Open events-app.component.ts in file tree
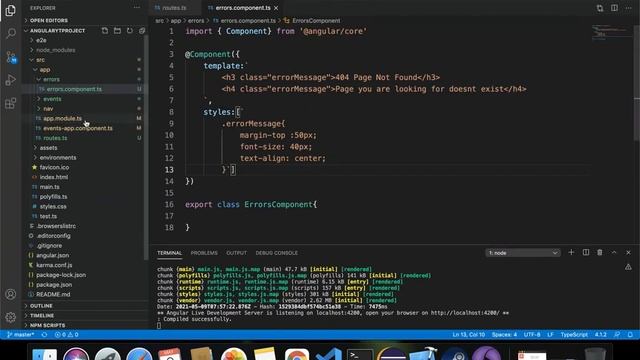 [78, 128]
